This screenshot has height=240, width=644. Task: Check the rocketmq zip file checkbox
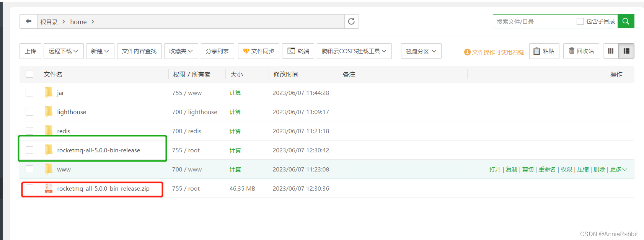pyautogui.click(x=29, y=188)
